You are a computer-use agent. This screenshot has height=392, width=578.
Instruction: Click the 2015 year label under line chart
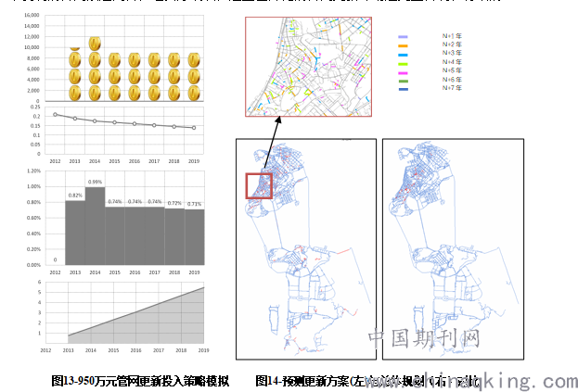coord(114,161)
